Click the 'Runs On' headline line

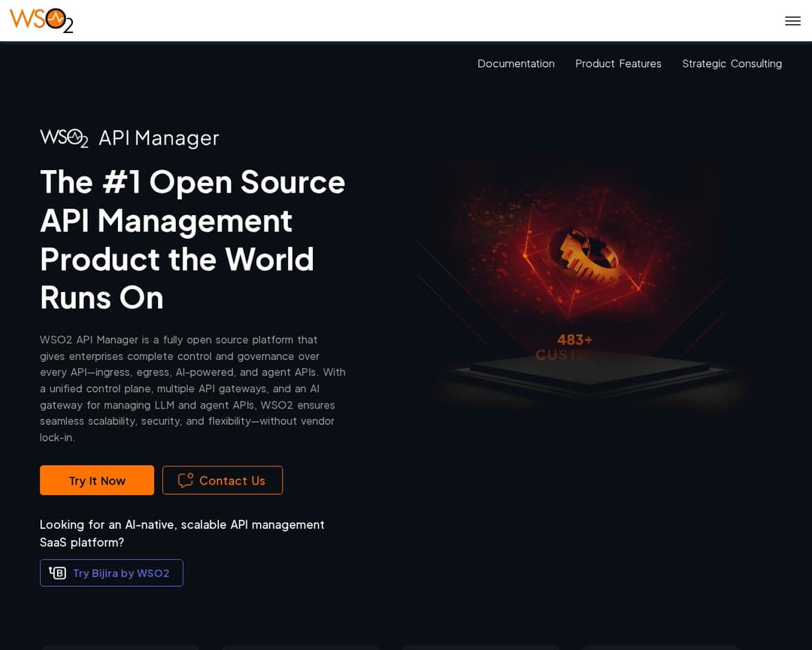tap(101, 297)
